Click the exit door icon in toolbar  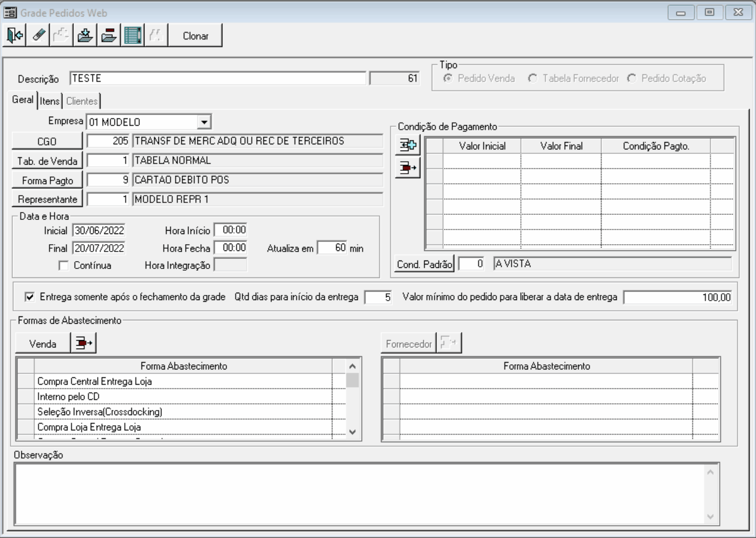tap(15, 36)
